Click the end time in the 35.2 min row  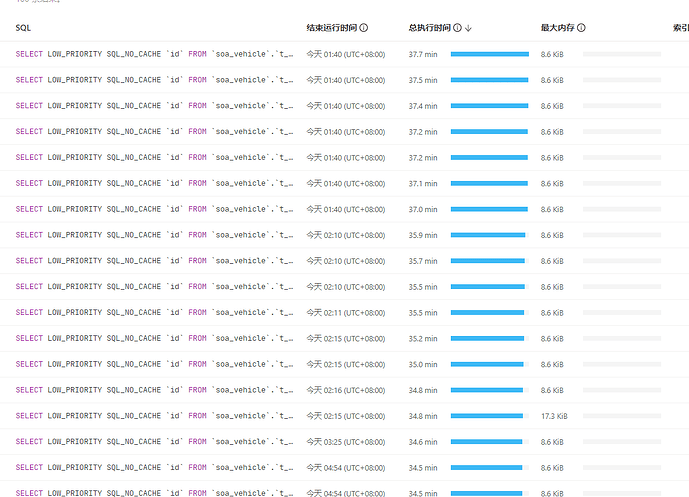346,338
